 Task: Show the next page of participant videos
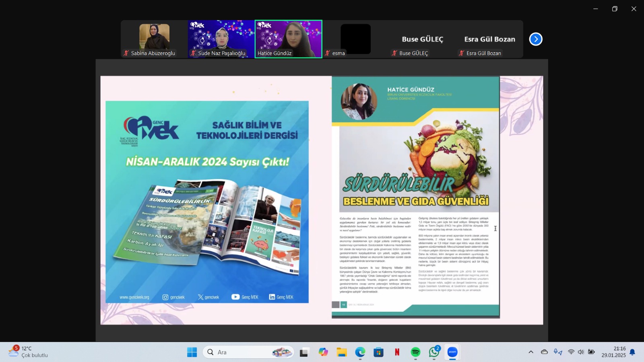click(536, 39)
